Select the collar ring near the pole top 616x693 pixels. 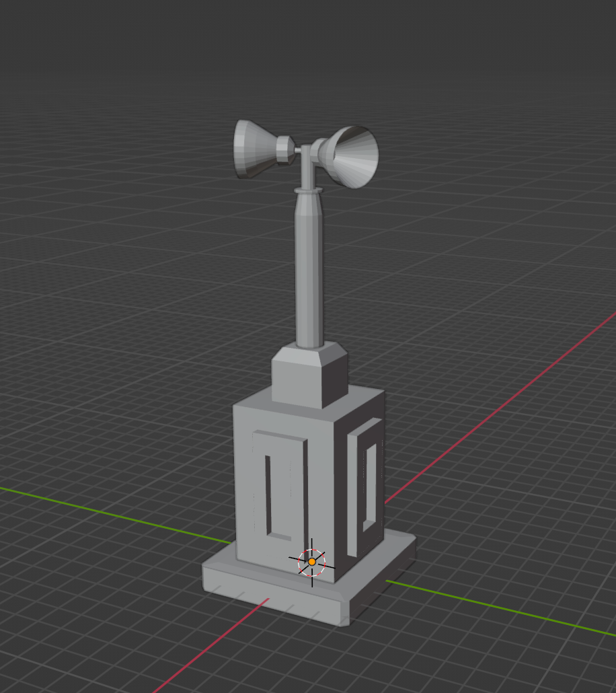[x=309, y=190]
